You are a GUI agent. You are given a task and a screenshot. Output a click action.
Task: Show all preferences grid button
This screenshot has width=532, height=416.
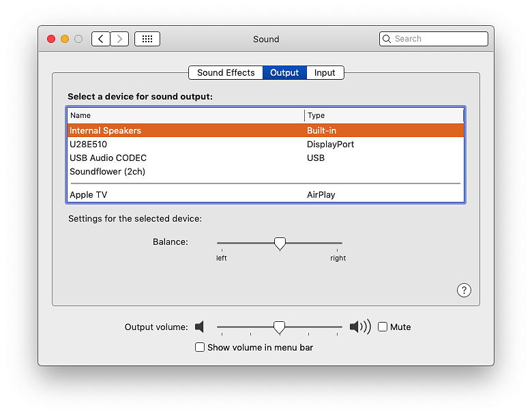[147, 39]
